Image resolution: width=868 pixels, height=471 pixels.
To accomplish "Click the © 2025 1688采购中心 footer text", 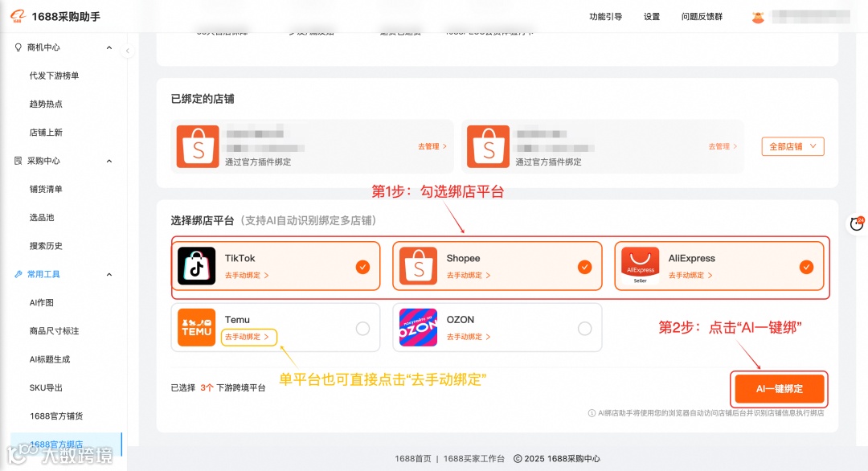I will [557, 459].
